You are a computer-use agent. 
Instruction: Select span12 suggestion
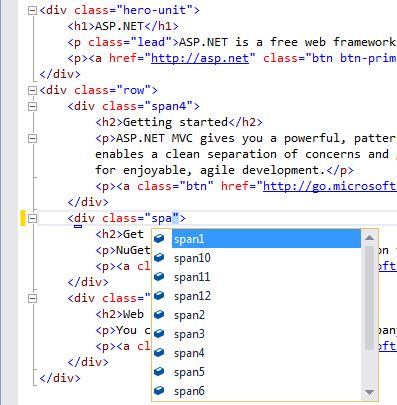(x=192, y=296)
